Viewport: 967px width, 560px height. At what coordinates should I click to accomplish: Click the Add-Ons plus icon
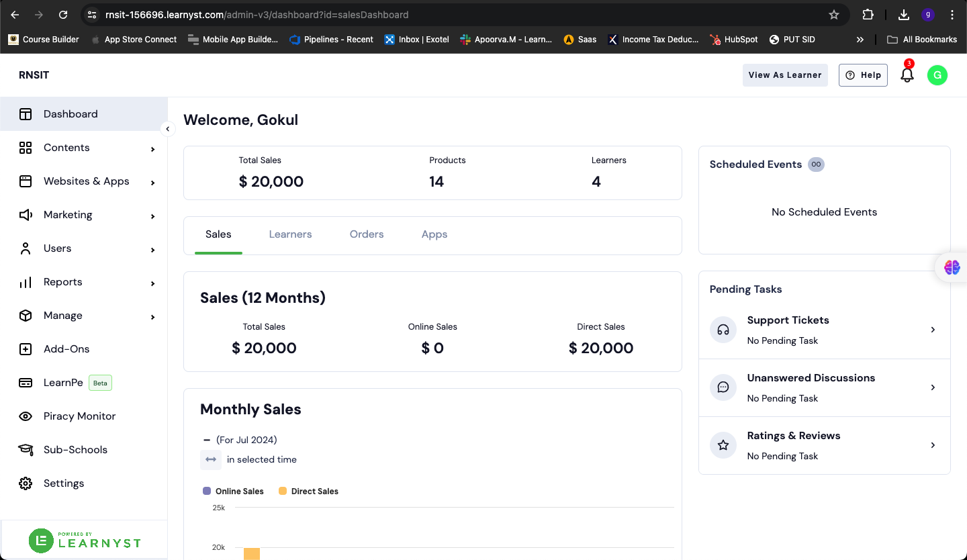click(x=26, y=349)
